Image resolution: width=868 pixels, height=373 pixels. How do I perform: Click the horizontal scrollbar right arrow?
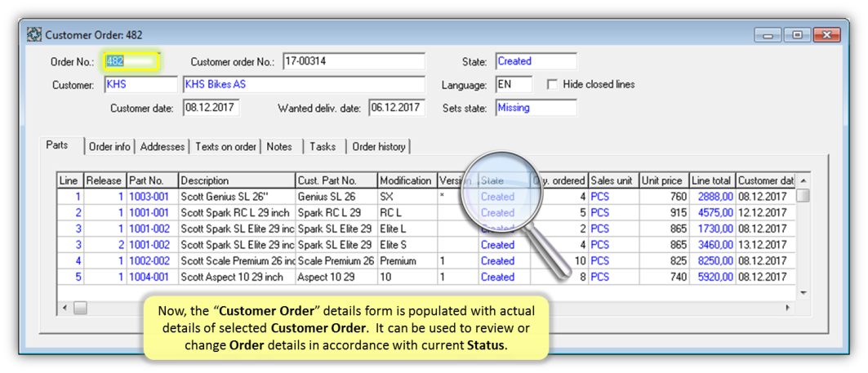pyautogui.click(x=790, y=307)
